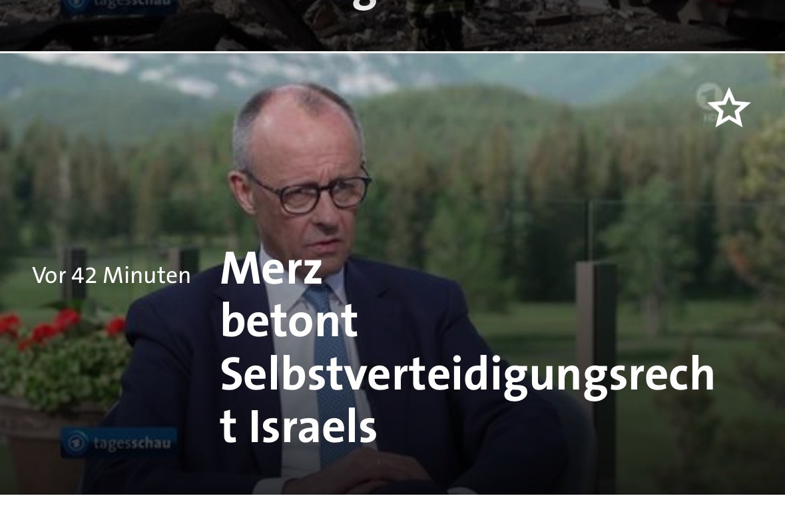Click the word "betont" in the headline
The image size is (785, 532).
(289, 320)
